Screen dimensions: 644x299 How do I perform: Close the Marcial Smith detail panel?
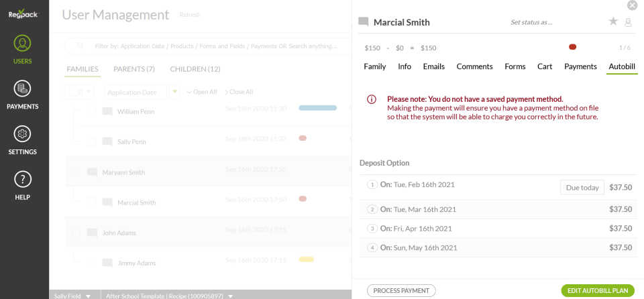click(x=632, y=5)
